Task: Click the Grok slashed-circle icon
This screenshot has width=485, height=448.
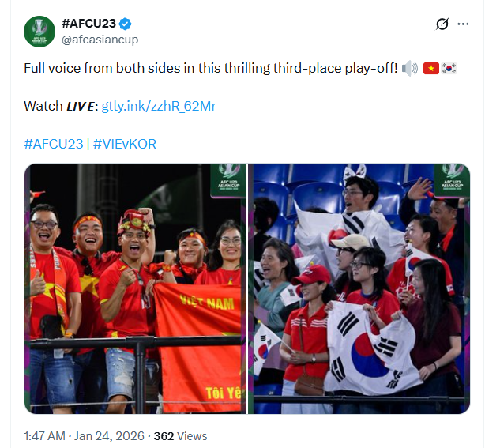Action: tap(442, 24)
